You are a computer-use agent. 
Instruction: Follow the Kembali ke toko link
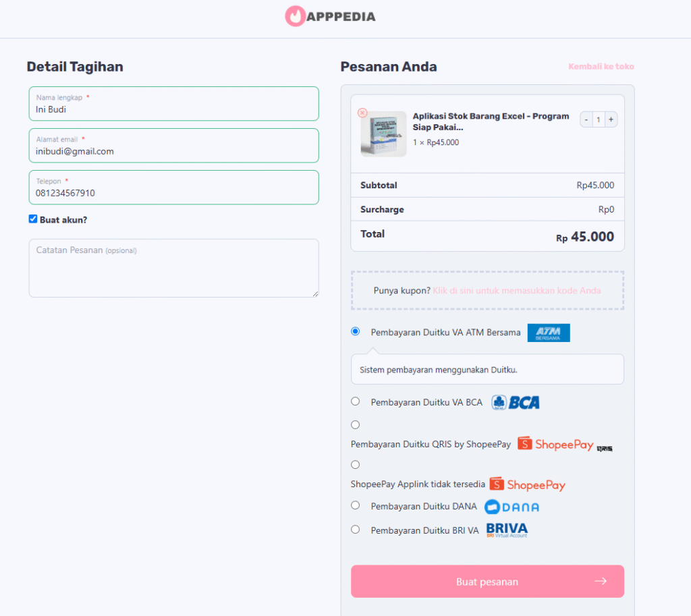point(601,67)
